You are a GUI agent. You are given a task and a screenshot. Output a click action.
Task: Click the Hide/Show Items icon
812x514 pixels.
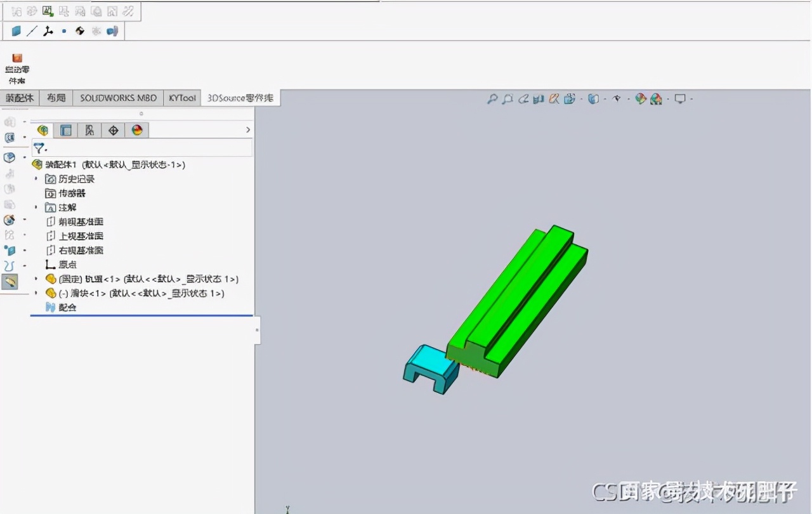coord(615,99)
